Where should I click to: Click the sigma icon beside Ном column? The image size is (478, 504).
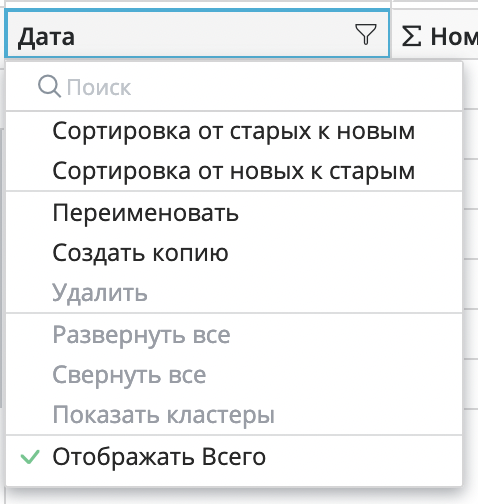point(411,36)
